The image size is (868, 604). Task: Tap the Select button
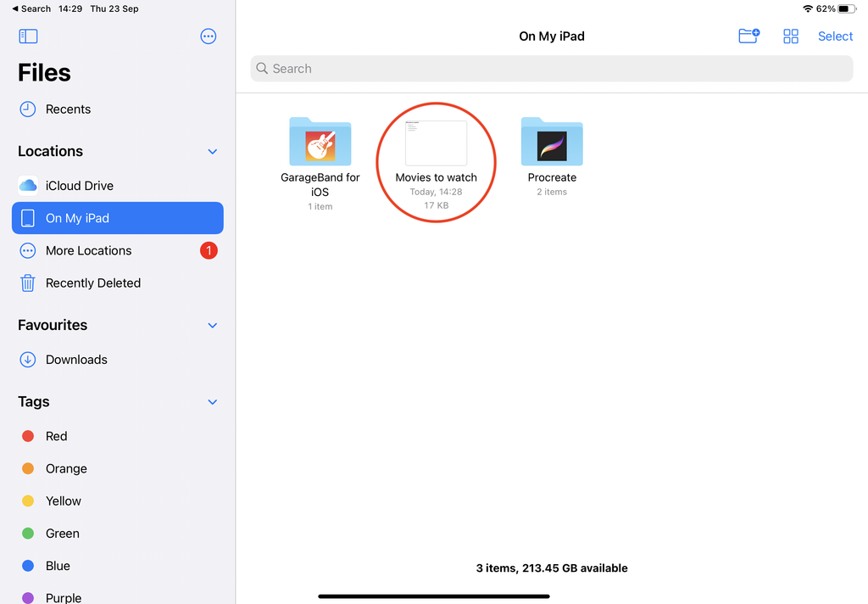tap(835, 36)
